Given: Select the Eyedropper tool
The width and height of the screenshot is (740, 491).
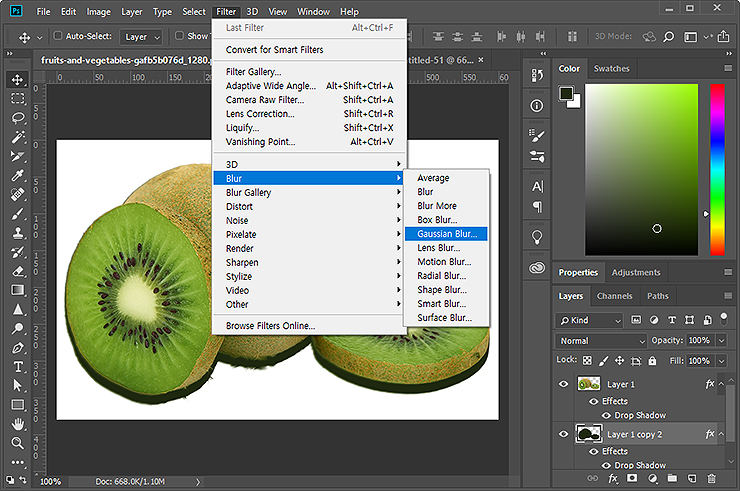Looking at the screenshot, I should [17, 176].
